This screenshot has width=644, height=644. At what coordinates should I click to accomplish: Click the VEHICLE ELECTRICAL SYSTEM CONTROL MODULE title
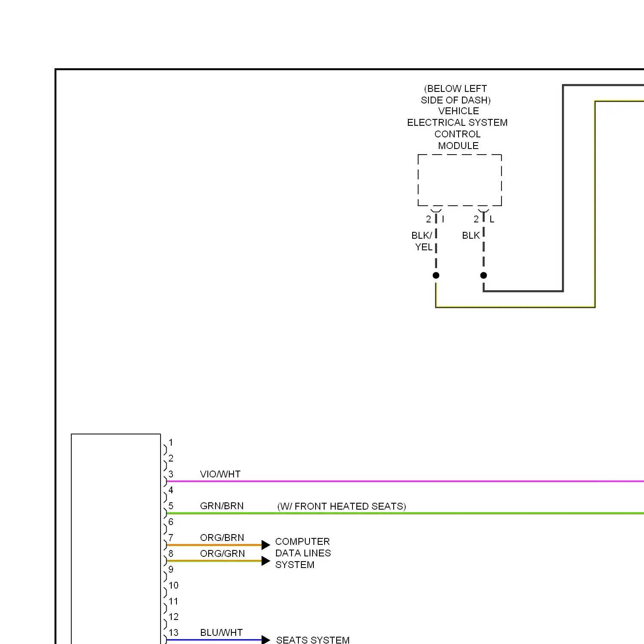[458, 128]
